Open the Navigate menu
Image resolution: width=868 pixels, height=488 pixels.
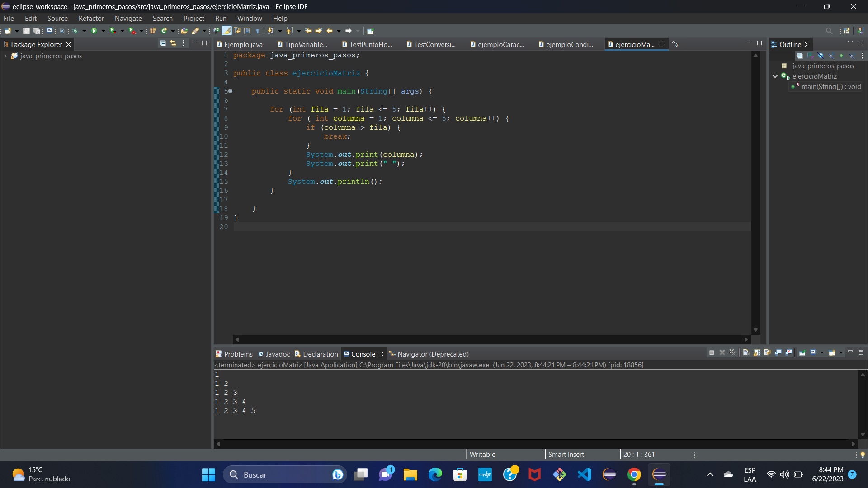[128, 18]
